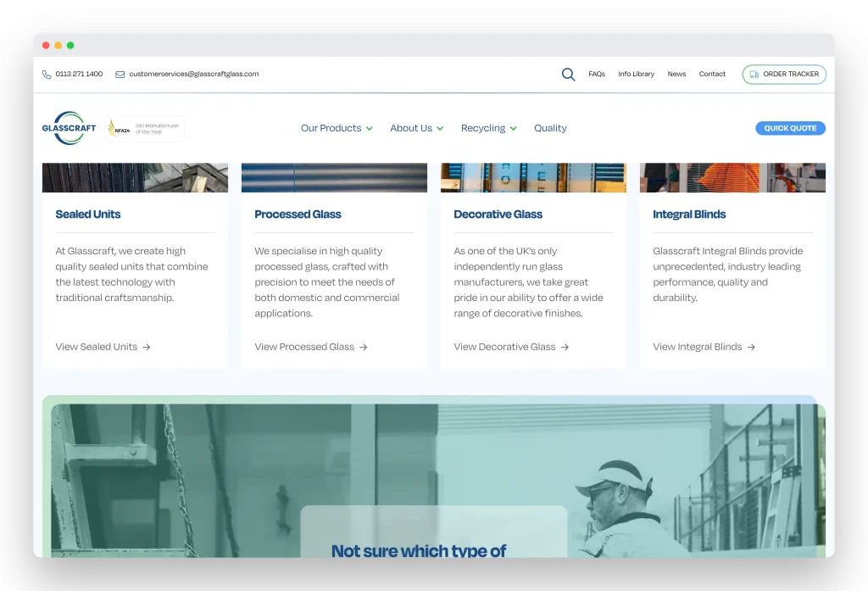Screen dimensions: 868x591
Task: Open the FAQs link in top bar
Action: 596,74
